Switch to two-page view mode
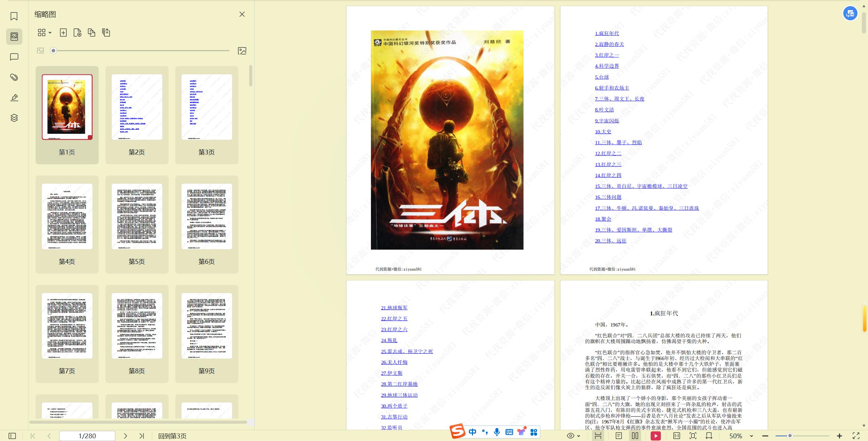The width and height of the screenshot is (868, 441). tap(635, 436)
